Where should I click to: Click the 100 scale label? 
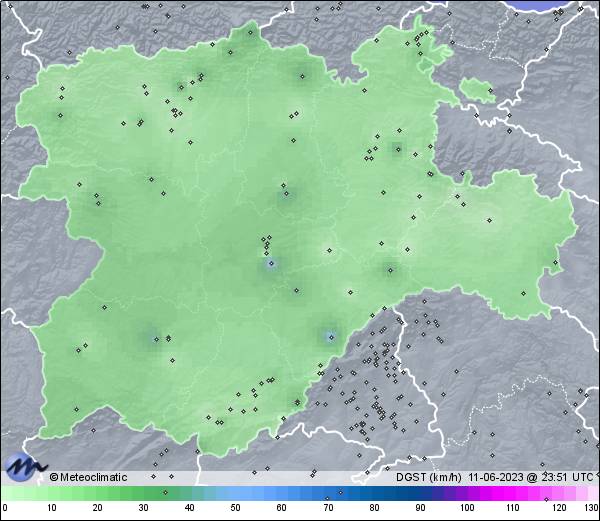click(467, 508)
